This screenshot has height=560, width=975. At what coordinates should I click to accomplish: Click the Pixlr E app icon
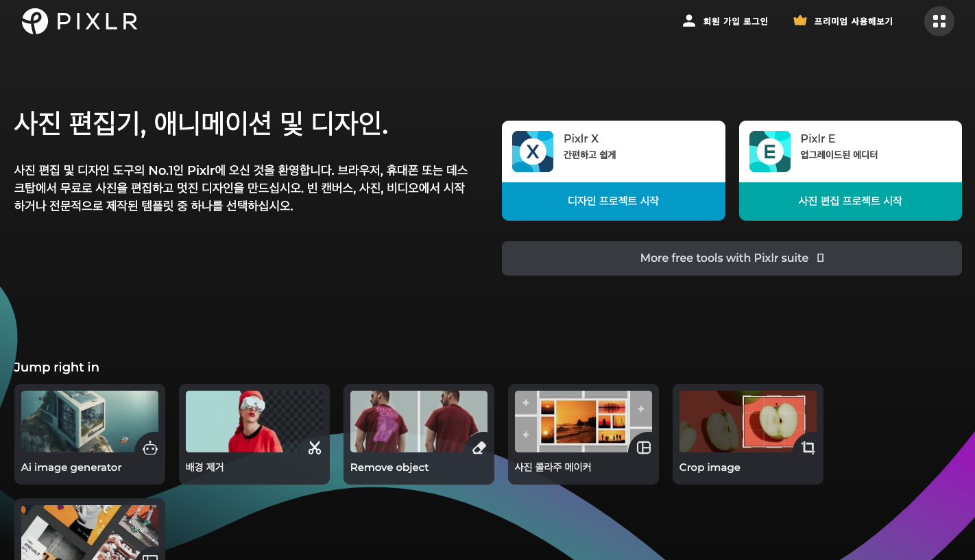click(770, 151)
